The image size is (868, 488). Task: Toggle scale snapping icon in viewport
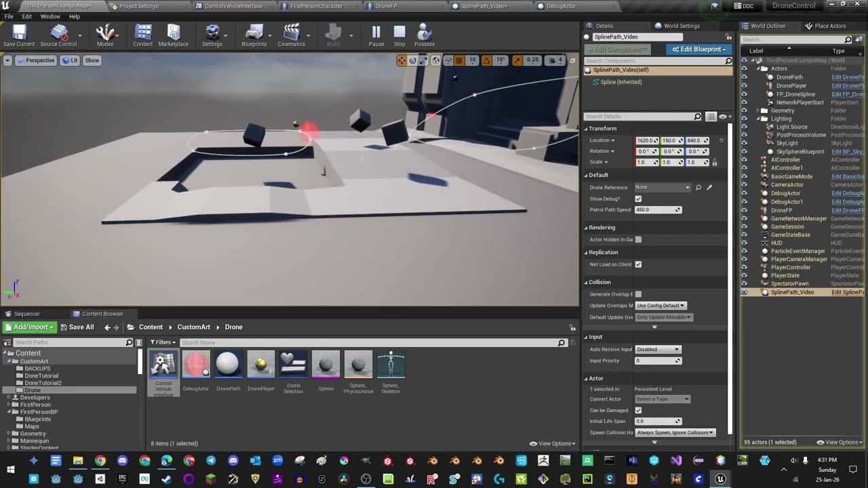tap(517, 60)
